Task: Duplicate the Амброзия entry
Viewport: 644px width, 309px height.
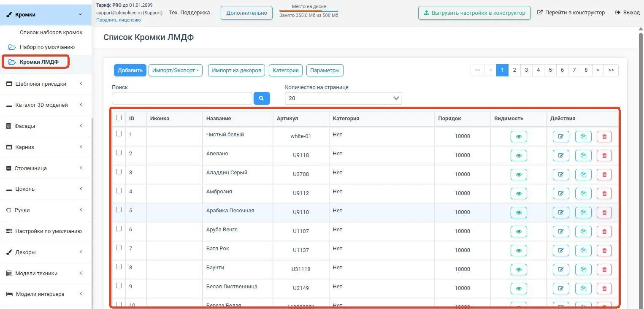Action: click(x=583, y=193)
